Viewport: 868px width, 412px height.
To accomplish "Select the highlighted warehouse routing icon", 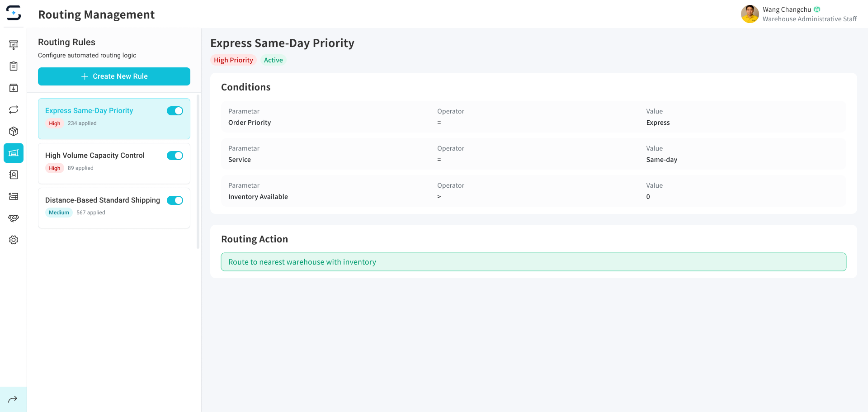I will pos(14,153).
